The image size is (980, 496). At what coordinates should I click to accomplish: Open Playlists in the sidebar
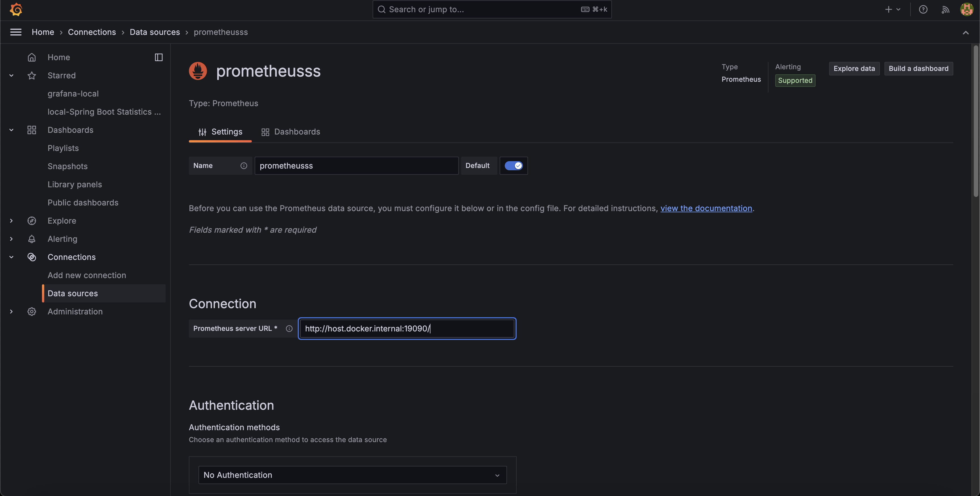(63, 148)
